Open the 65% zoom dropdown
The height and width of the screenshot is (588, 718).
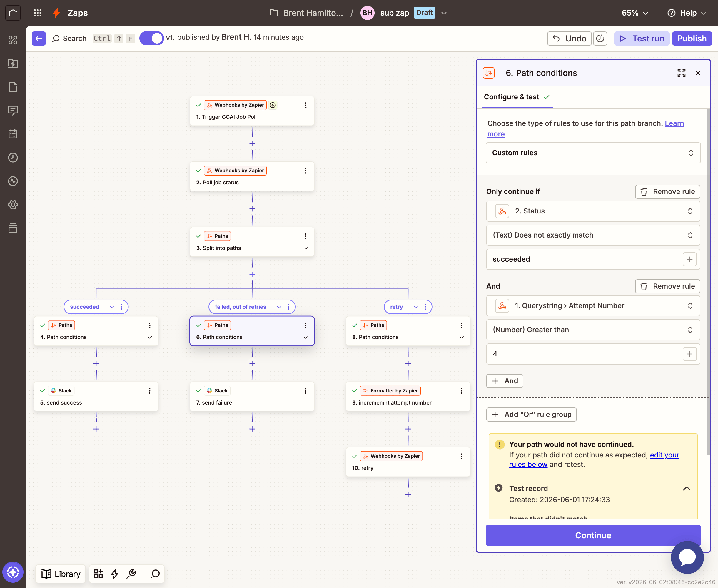[635, 13]
